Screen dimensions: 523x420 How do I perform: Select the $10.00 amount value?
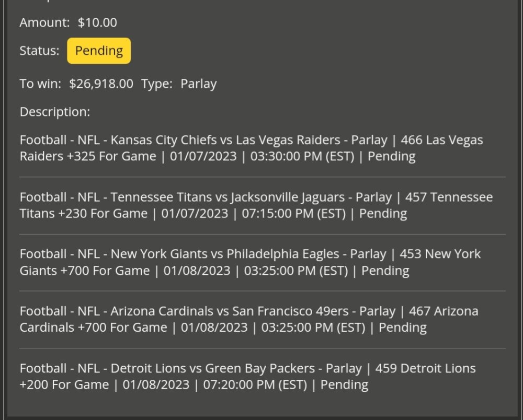click(97, 22)
